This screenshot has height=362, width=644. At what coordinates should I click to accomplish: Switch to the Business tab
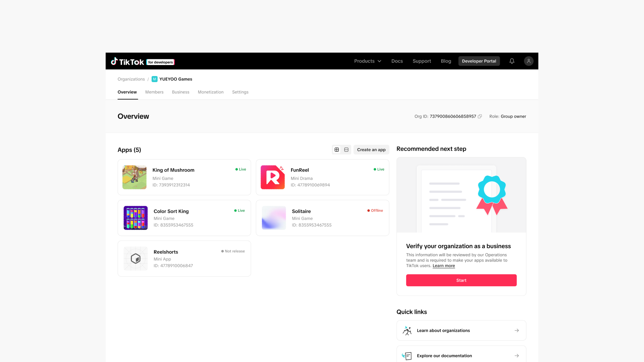point(180,92)
